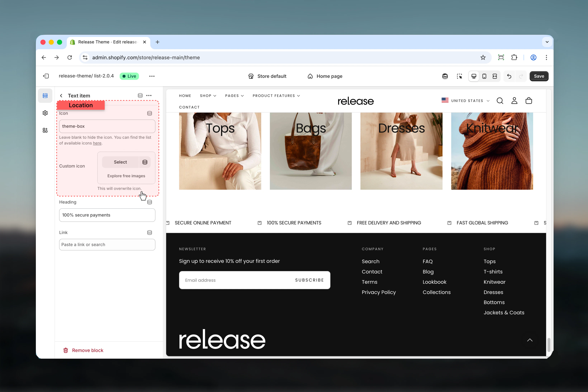588x392 pixels.
Task: Click the Heading text field
Action: 107,215
